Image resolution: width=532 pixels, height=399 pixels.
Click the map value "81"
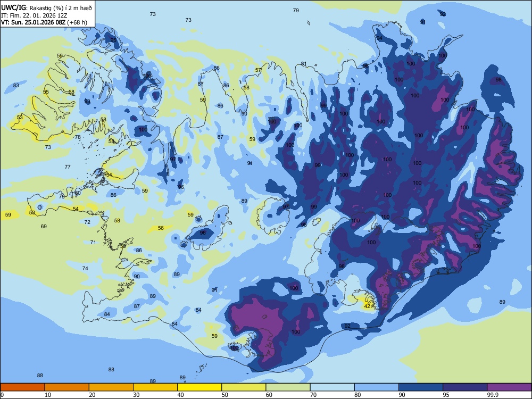pos(304,64)
